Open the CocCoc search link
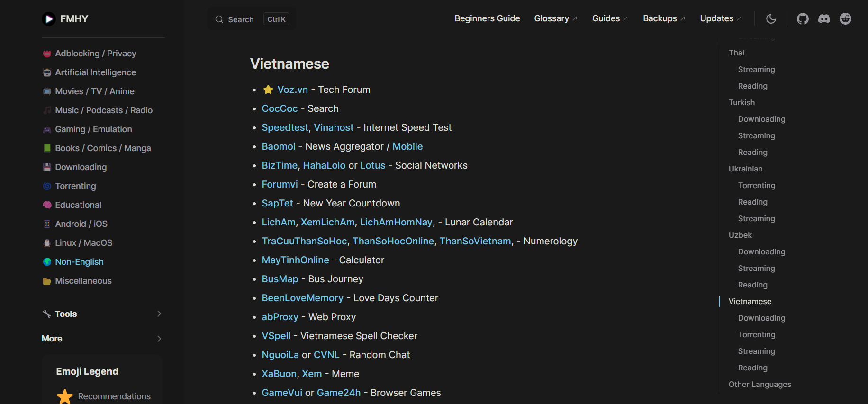 pyautogui.click(x=280, y=108)
